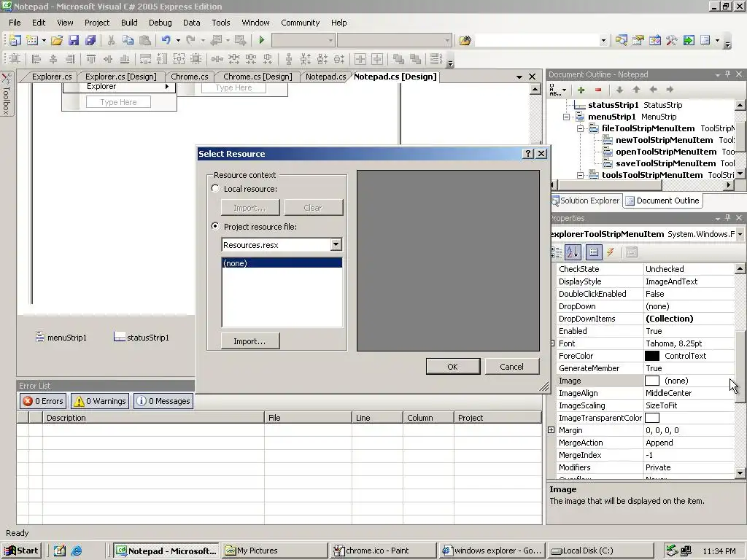
Task: Click the Start Page green arrow icon
Action: tap(689, 41)
